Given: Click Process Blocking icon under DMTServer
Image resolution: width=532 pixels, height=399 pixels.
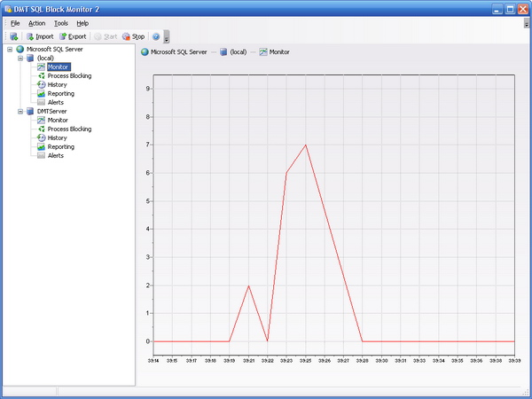Looking at the screenshot, I should (x=41, y=129).
